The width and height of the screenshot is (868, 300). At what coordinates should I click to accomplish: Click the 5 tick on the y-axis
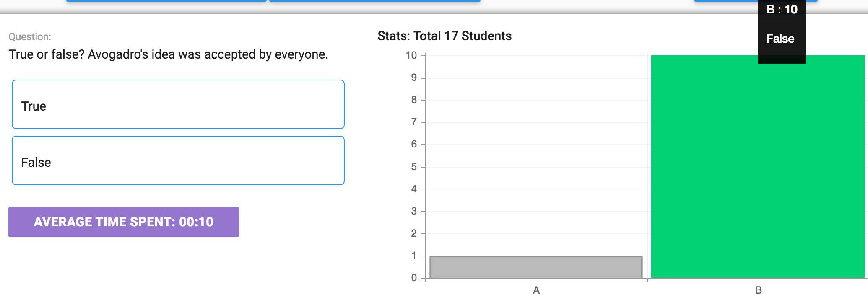414,167
